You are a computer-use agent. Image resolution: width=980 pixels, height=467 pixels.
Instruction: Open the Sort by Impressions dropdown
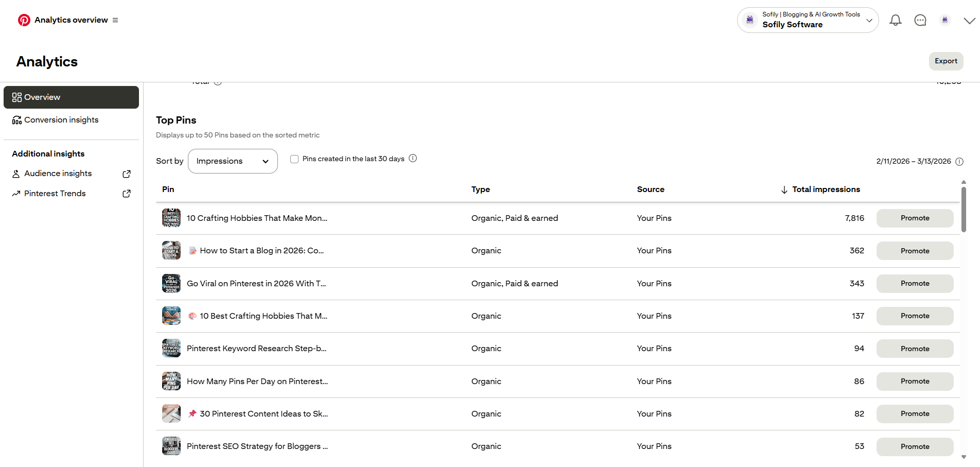pyautogui.click(x=233, y=161)
